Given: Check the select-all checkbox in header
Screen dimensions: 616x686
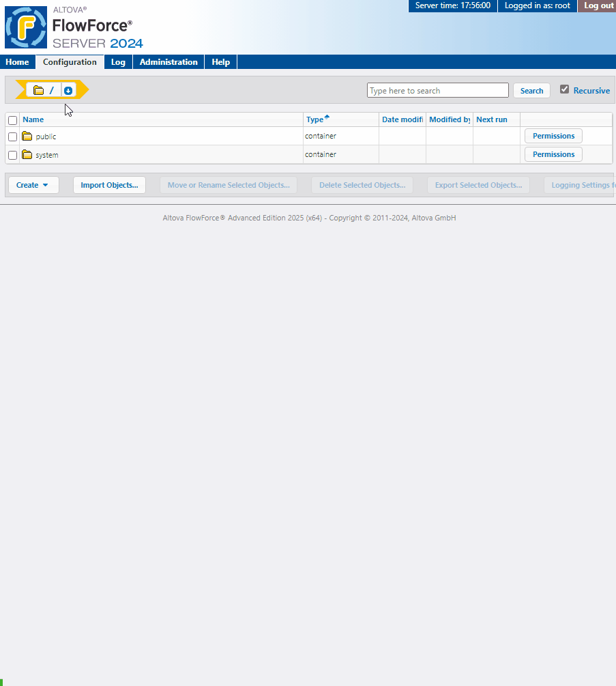Looking at the screenshot, I should pos(12,120).
